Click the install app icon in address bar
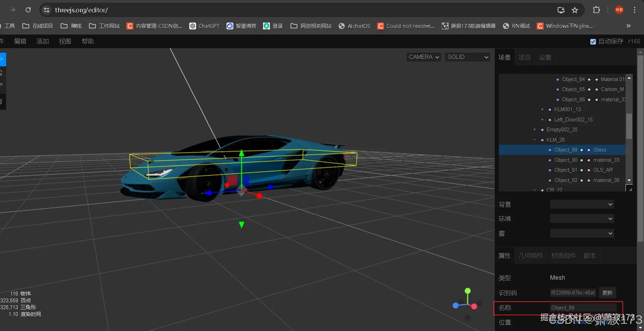Screen dimensions: 644x331 pos(561,10)
